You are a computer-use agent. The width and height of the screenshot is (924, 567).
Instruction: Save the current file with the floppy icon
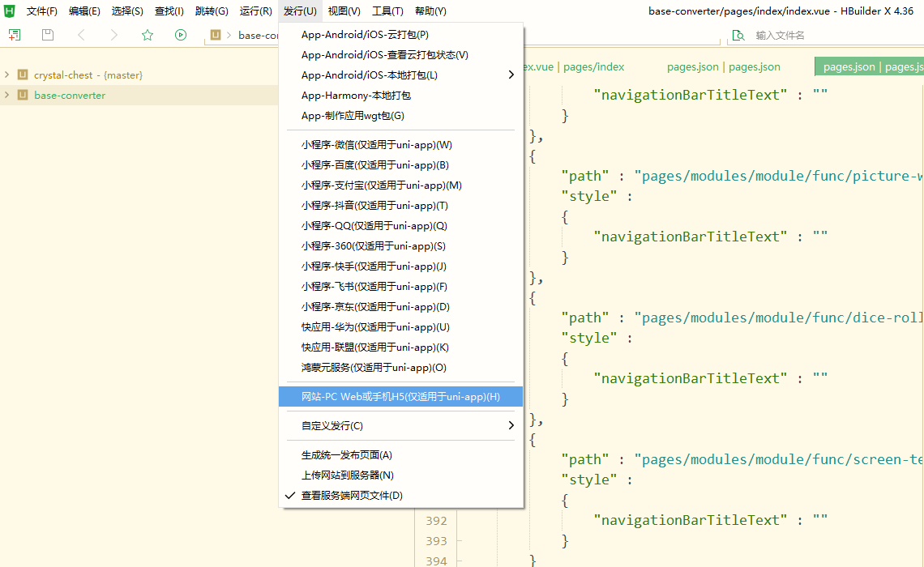pyautogui.click(x=48, y=35)
